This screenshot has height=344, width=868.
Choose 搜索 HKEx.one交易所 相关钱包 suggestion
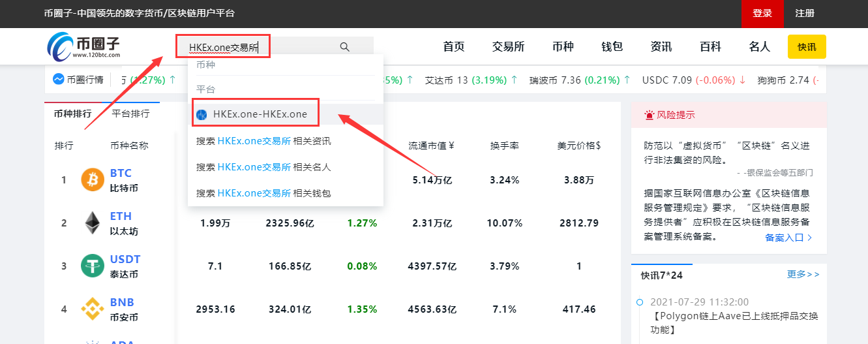[x=263, y=193]
